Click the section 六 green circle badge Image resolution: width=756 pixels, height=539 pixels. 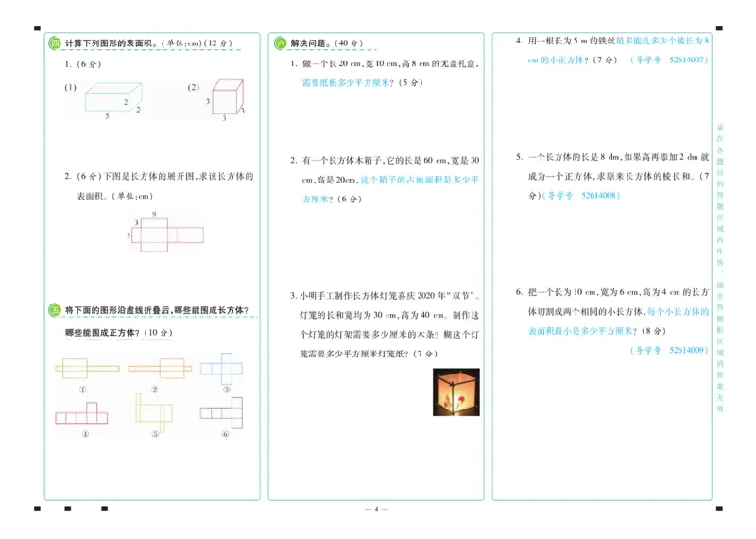coord(280,43)
